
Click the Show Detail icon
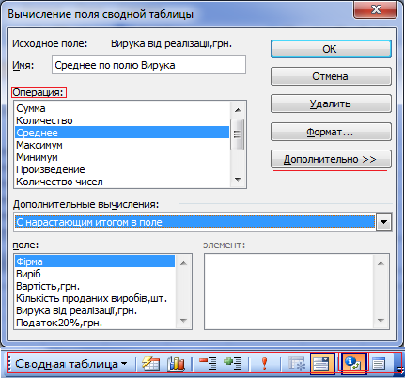pos(233,364)
